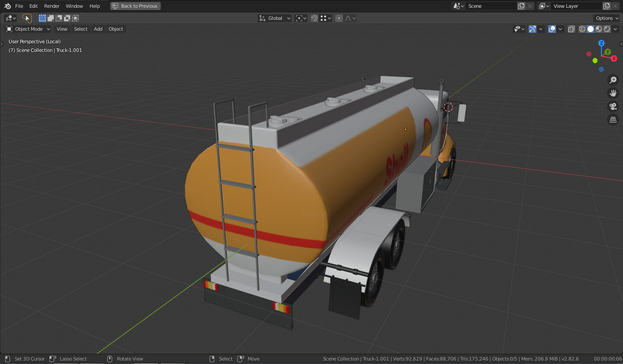Open the Window menu
This screenshot has height=364, width=623.
click(x=74, y=6)
